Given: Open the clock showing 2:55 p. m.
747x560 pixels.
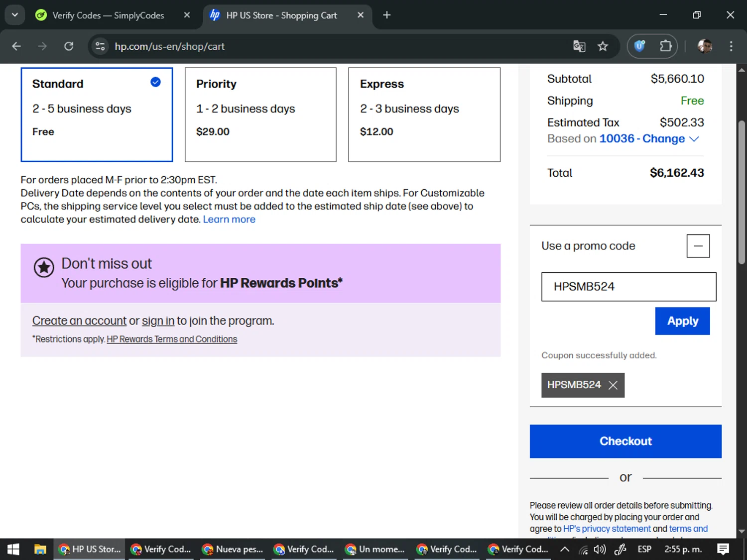Looking at the screenshot, I should point(683,549).
